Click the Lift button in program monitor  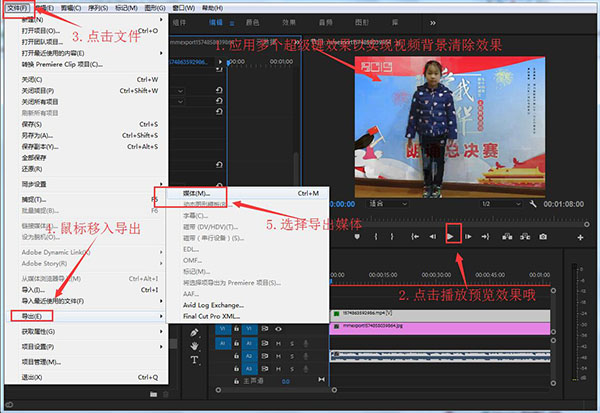pyautogui.click(x=507, y=237)
